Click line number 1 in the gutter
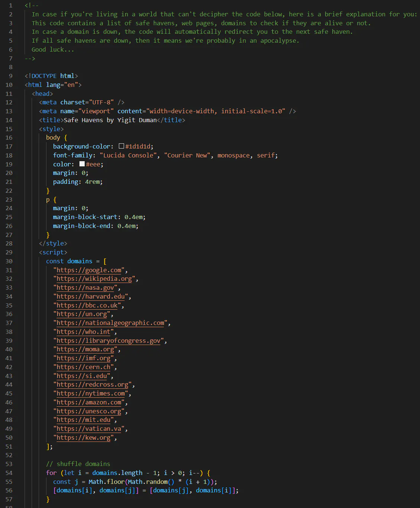This screenshot has width=420, height=508. (11, 6)
